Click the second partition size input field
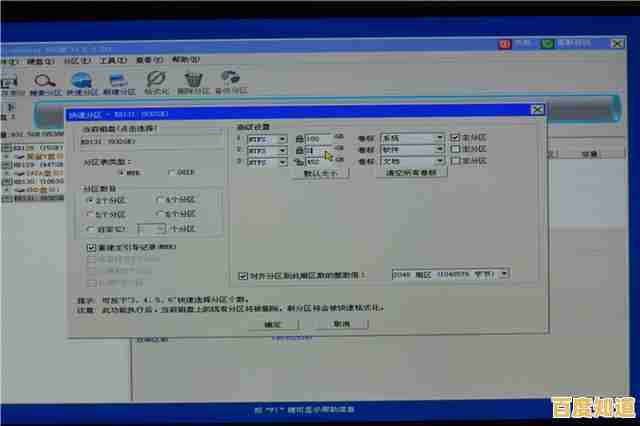Image resolution: width=640 pixels, height=426 pixels. [318, 149]
